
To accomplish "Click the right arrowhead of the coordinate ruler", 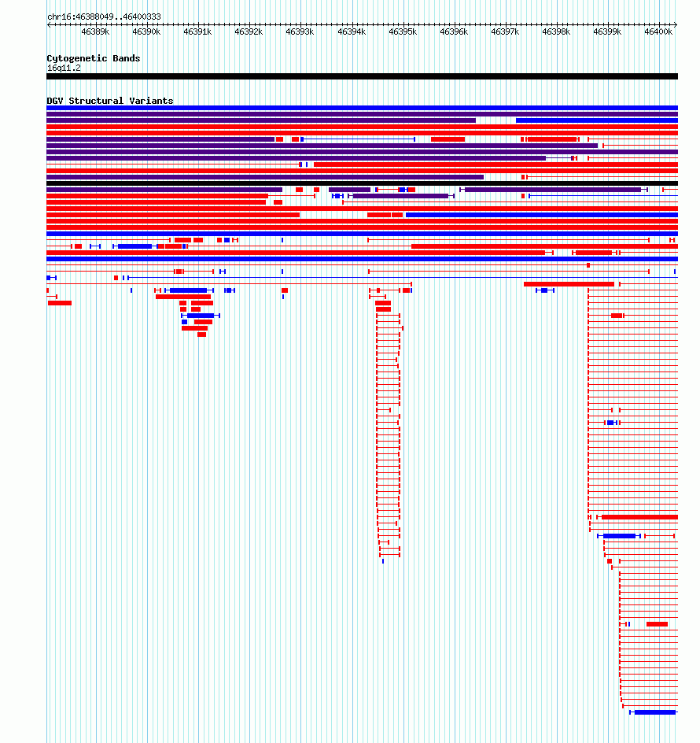I will (676, 24).
